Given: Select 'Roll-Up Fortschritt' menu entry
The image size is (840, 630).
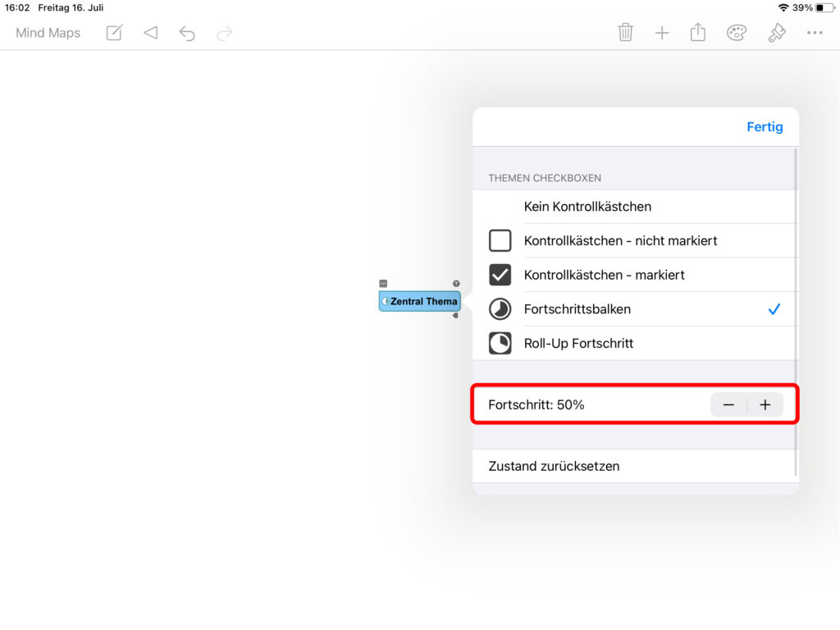Looking at the screenshot, I should point(578,344).
